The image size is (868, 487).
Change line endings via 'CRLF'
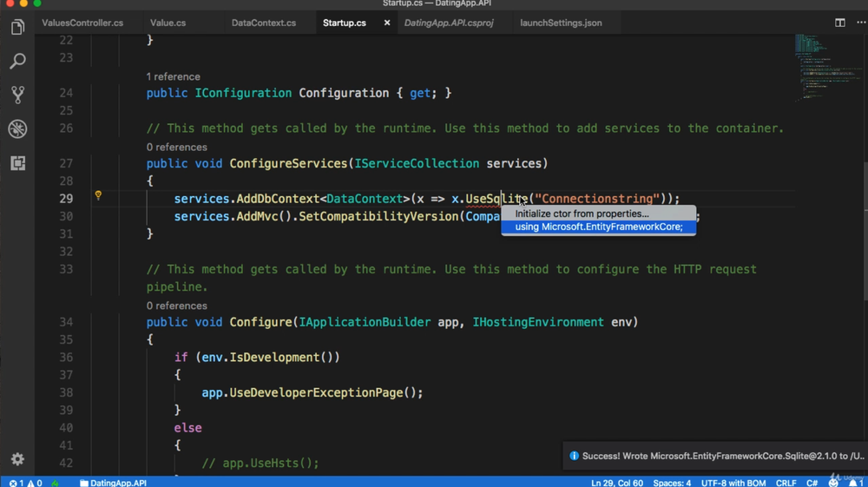[786, 483]
